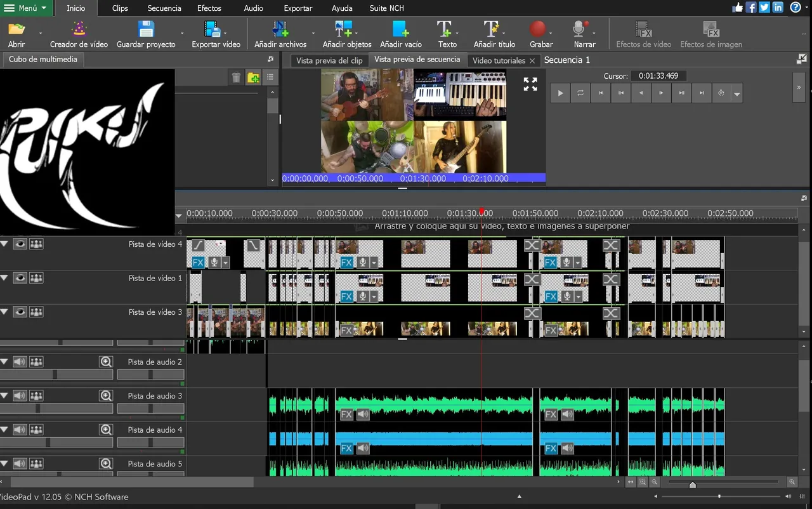812x509 pixels.
Task: Toggle visibility of Pista de vídeo 4
Action: coord(20,244)
